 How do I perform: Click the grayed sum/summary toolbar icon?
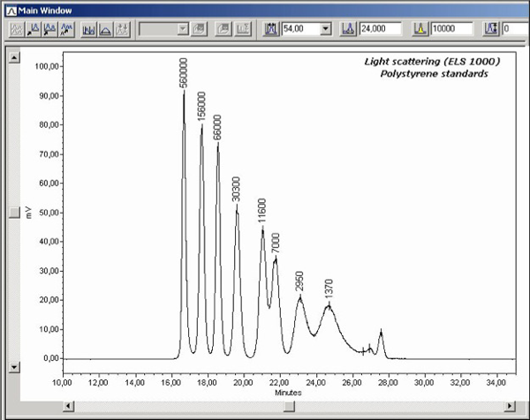pyautogui.click(x=243, y=29)
